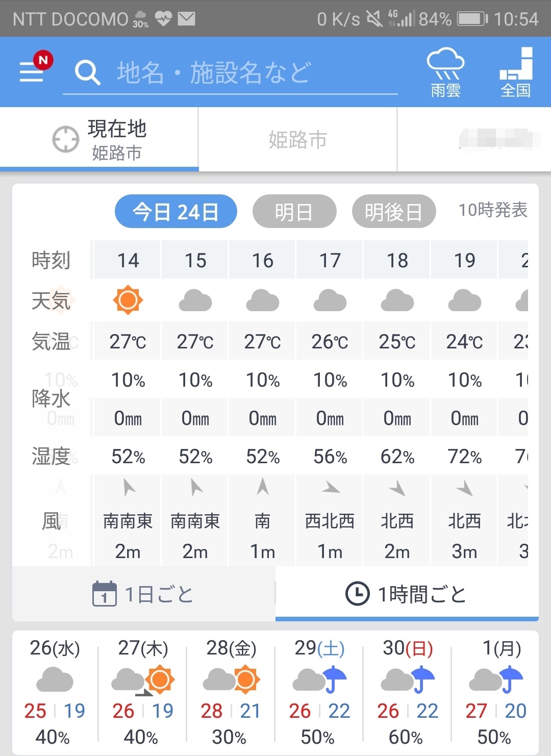
Task: Open the hamburger menu with N badge
Action: 33,70
